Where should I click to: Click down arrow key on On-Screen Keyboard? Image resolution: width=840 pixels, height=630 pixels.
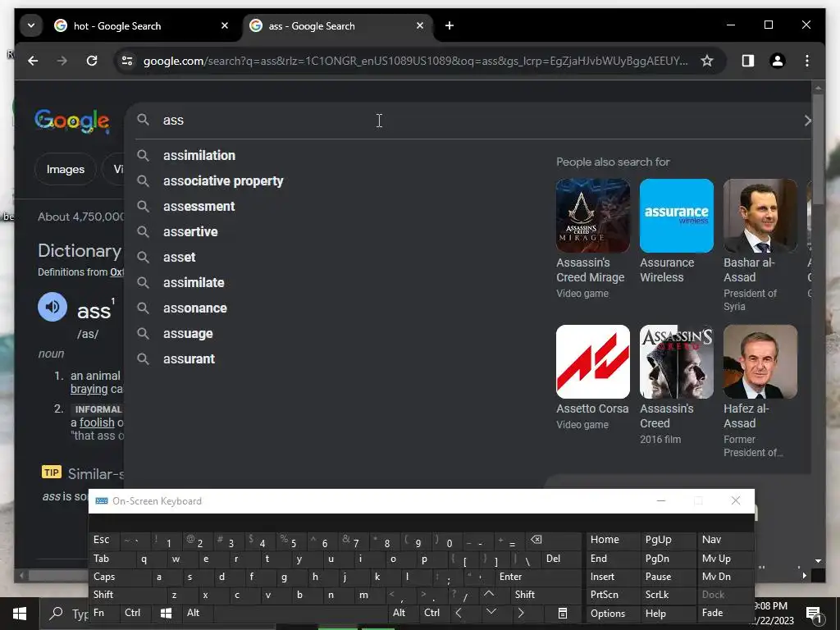(x=491, y=613)
